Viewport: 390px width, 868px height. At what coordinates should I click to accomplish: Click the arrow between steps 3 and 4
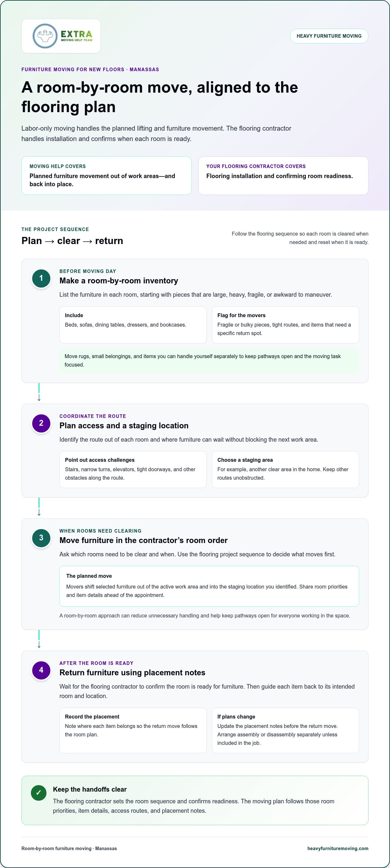39,640
